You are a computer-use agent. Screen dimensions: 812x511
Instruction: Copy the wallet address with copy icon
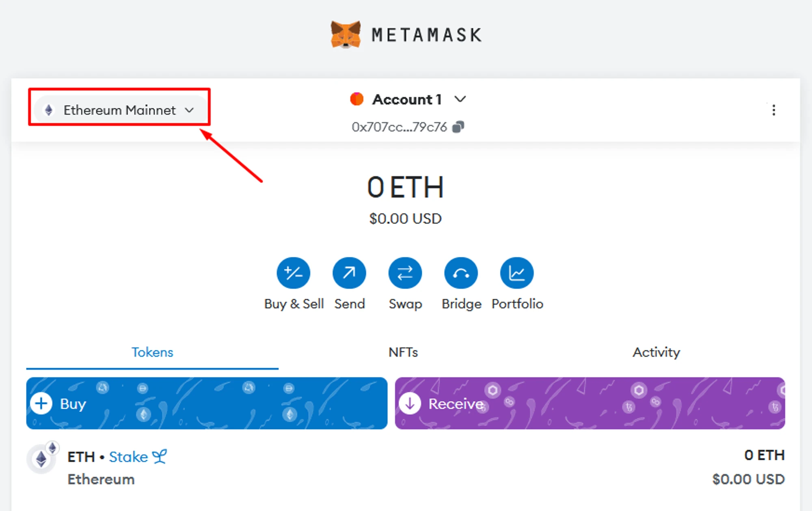click(458, 127)
